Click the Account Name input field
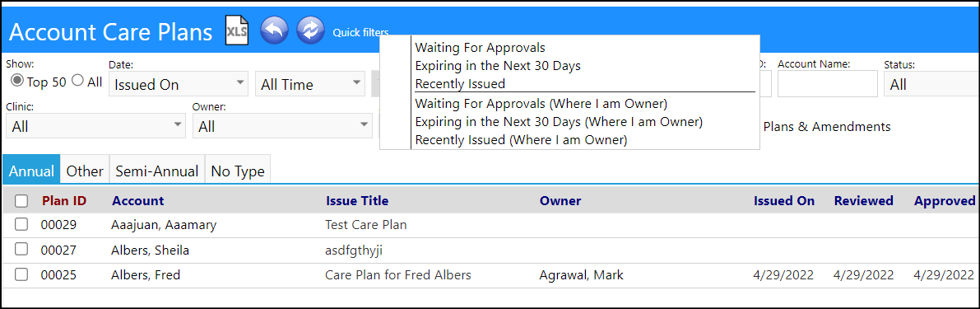The width and height of the screenshot is (980, 309). [828, 84]
